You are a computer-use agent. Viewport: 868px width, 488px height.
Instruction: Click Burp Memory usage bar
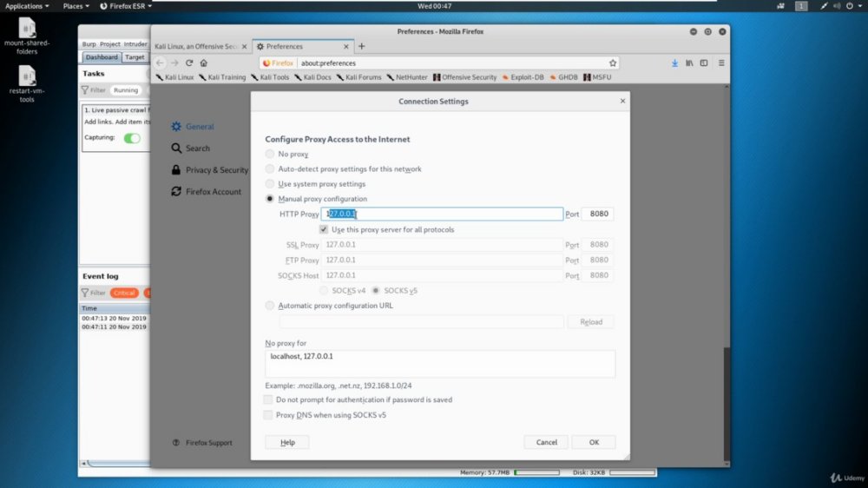tap(536, 472)
